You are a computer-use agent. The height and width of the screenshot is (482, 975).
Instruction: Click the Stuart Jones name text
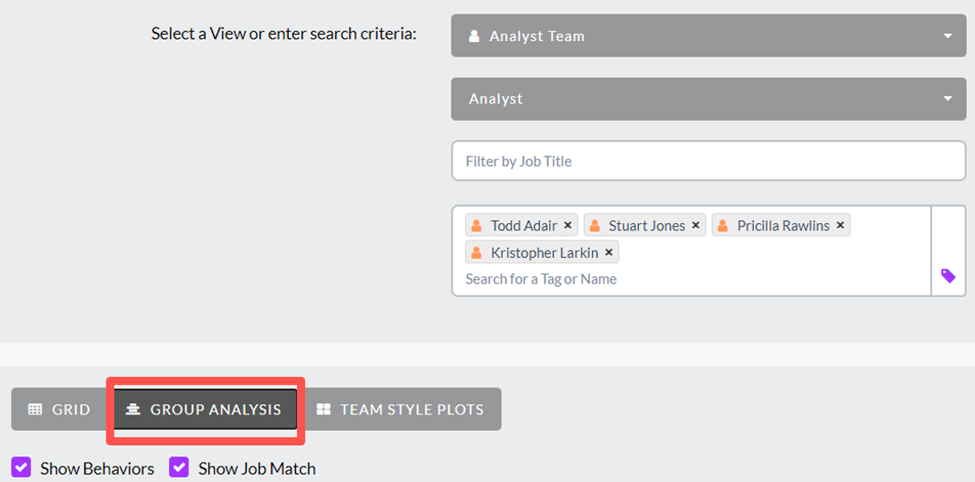pyautogui.click(x=647, y=226)
